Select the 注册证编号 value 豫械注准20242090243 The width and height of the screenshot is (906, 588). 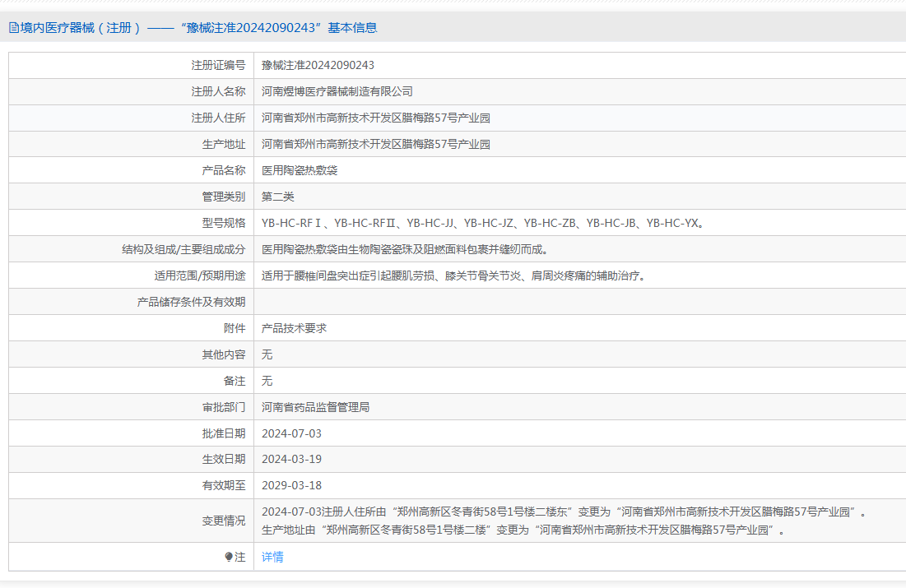coord(318,65)
